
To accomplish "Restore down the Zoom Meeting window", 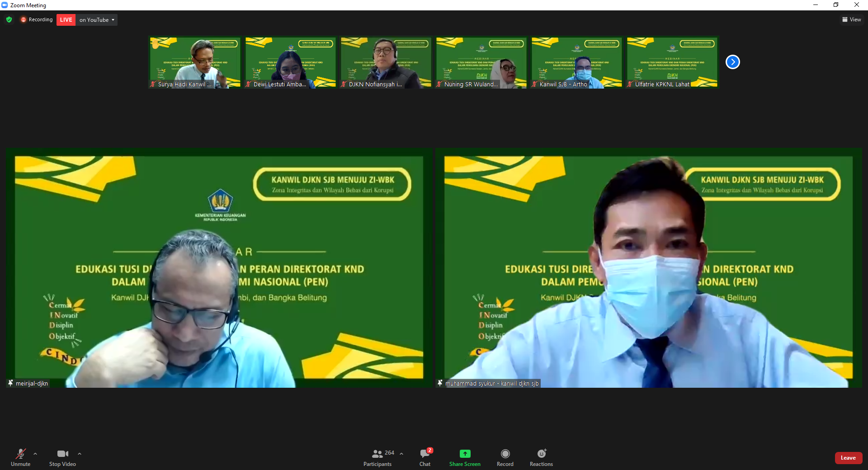I will tap(836, 5).
